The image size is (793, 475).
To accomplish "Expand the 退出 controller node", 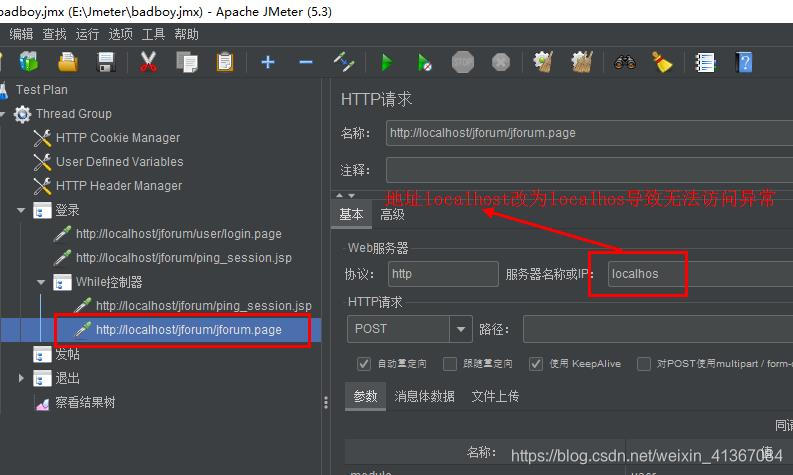I will pos(21,378).
